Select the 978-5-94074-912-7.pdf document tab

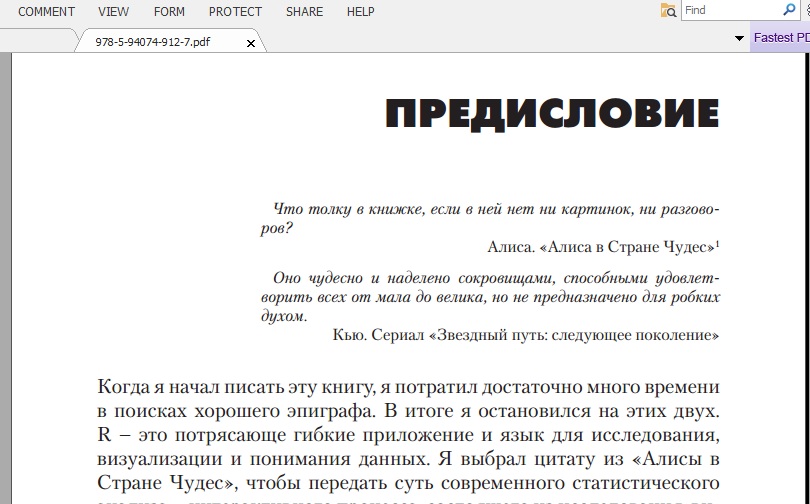click(x=153, y=42)
